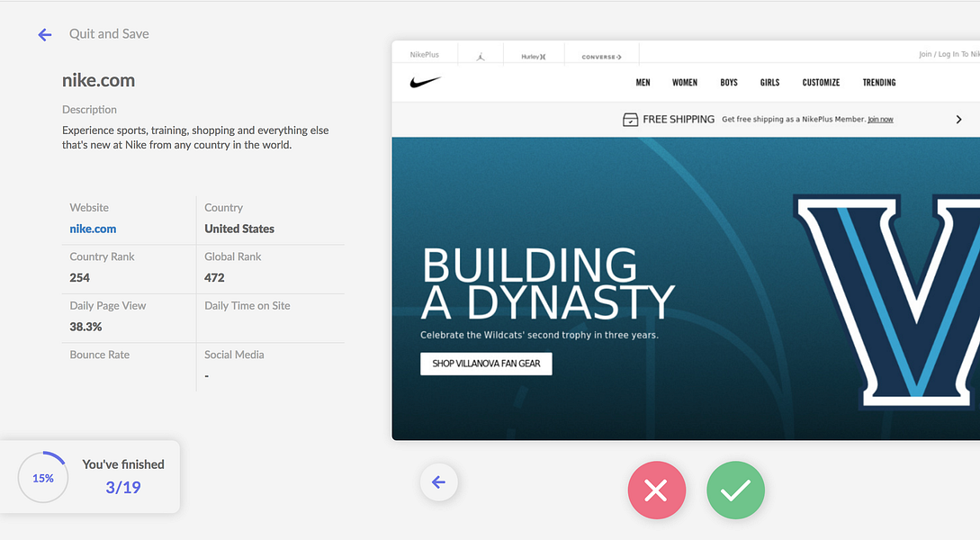Viewport: 980px width, 540px height.
Task: Go to previous site with round arrow button
Action: (x=439, y=481)
